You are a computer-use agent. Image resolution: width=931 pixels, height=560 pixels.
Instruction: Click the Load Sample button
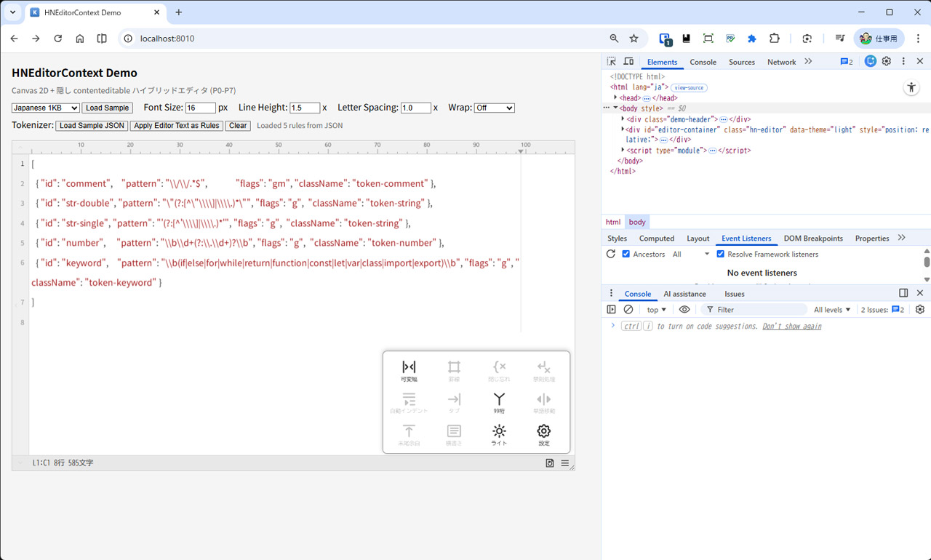click(x=107, y=108)
